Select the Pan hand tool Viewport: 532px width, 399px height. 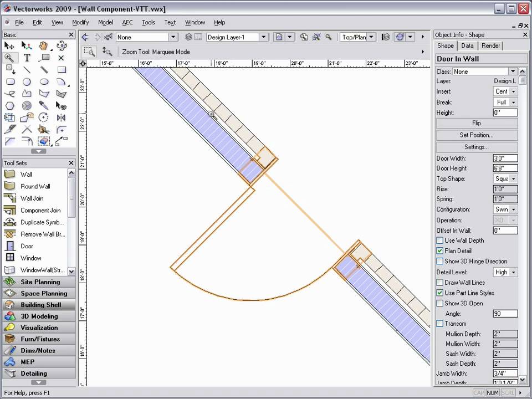click(x=43, y=45)
